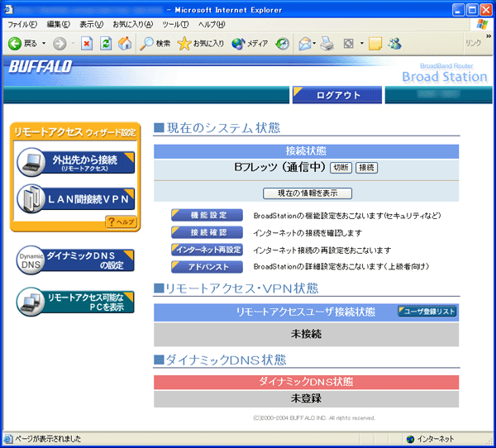
Task: Open ダイナミックDNSの設定
Action: click(x=75, y=260)
